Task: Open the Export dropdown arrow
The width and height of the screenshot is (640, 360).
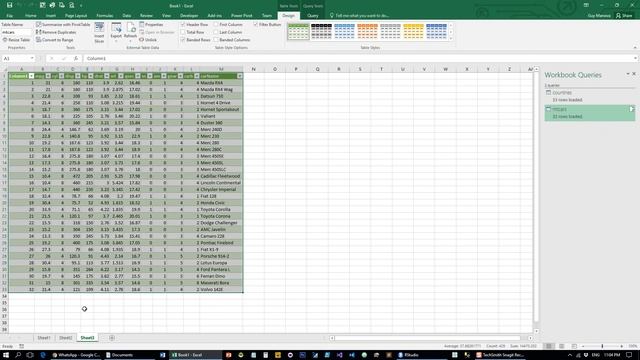Action: pos(116,41)
